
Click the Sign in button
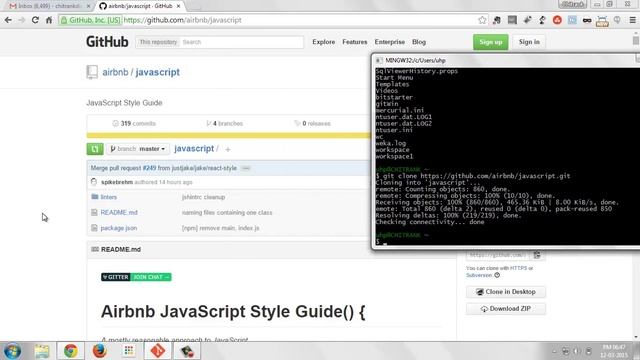pyautogui.click(x=529, y=42)
